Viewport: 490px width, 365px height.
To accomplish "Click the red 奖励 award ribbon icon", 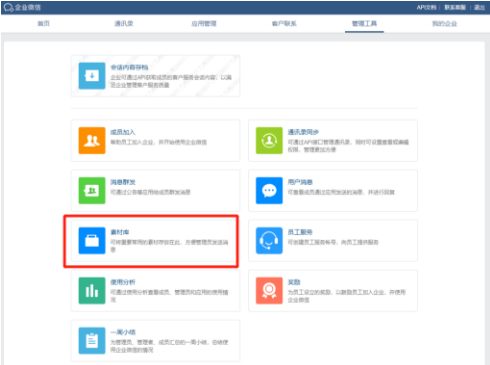I will point(269,291).
